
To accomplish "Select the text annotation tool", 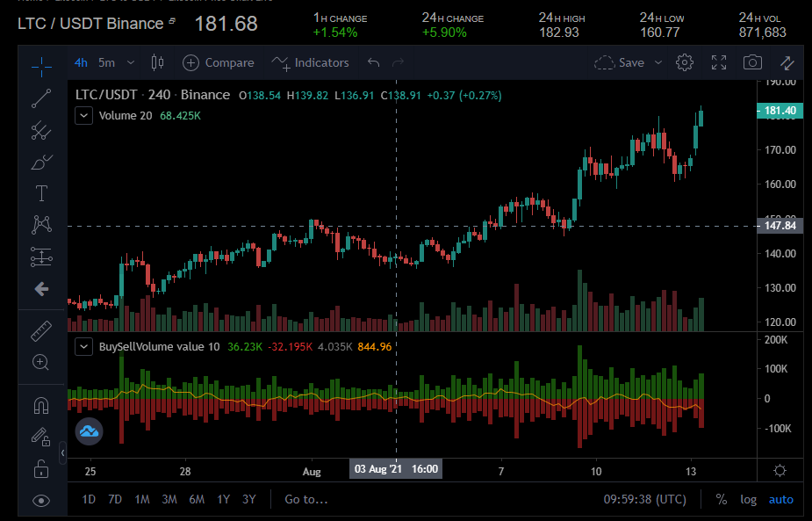I will click(41, 193).
